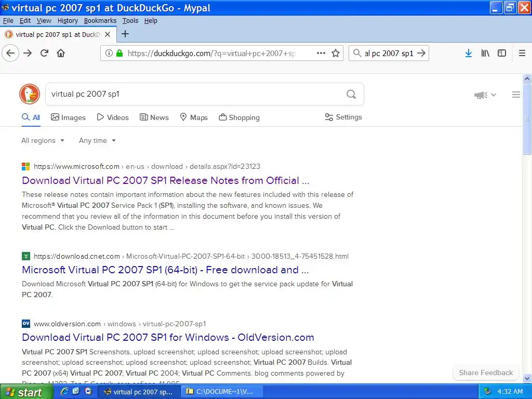Go back with the browser Back arrow
Screen dimensions: 532x399
click(10, 54)
